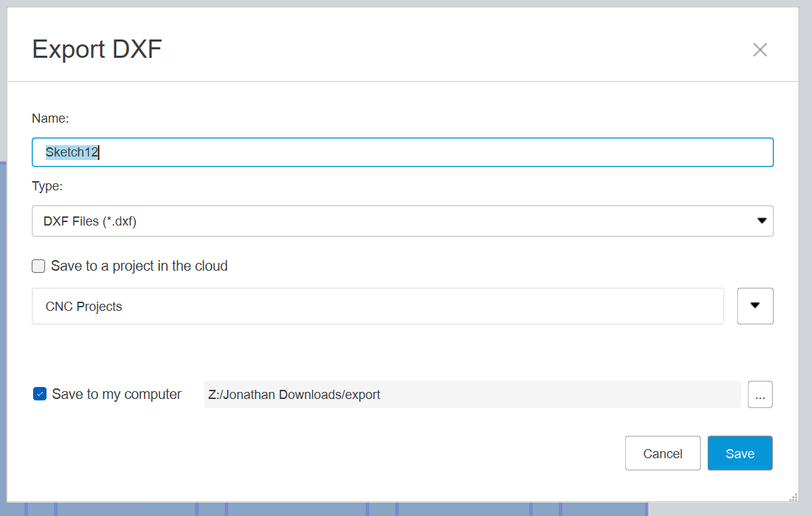Expand the cloud project list arrow button
The width and height of the screenshot is (812, 516).
(755, 306)
